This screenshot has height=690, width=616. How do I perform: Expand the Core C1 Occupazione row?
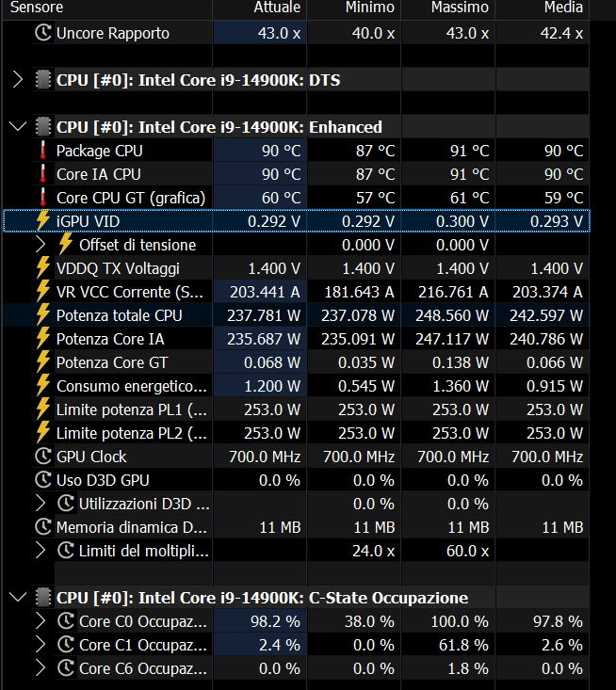pos(41,645)
